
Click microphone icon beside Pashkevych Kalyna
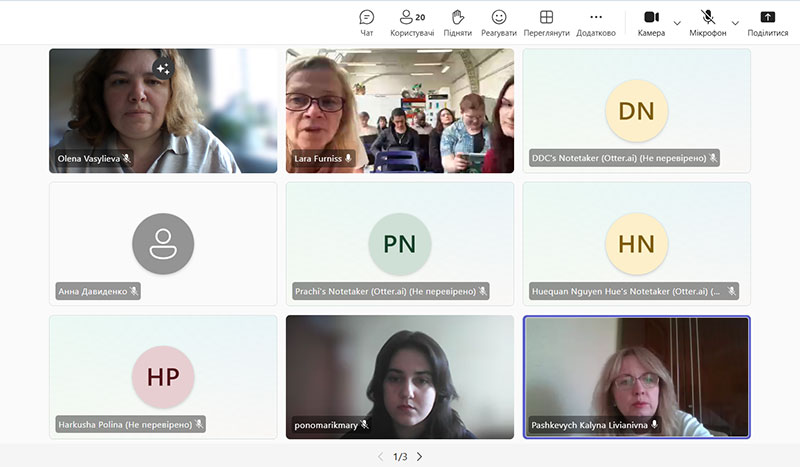(654, 425)
